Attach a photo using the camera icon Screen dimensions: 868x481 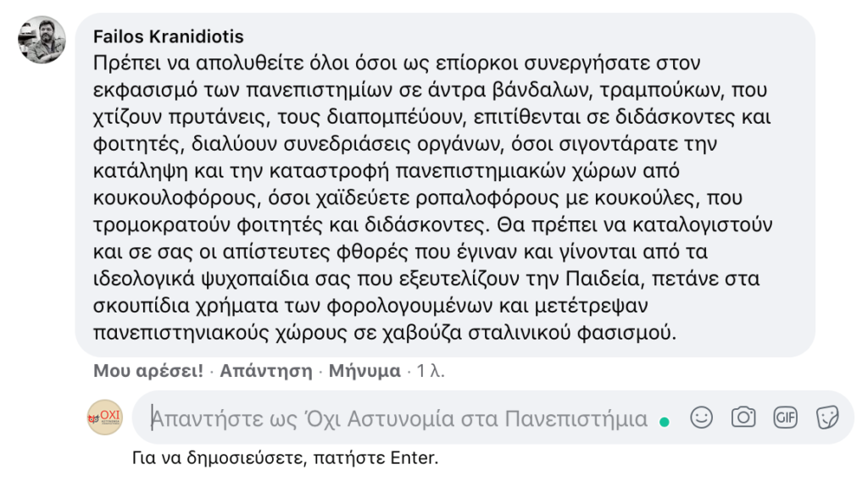[x=743, y=417]
